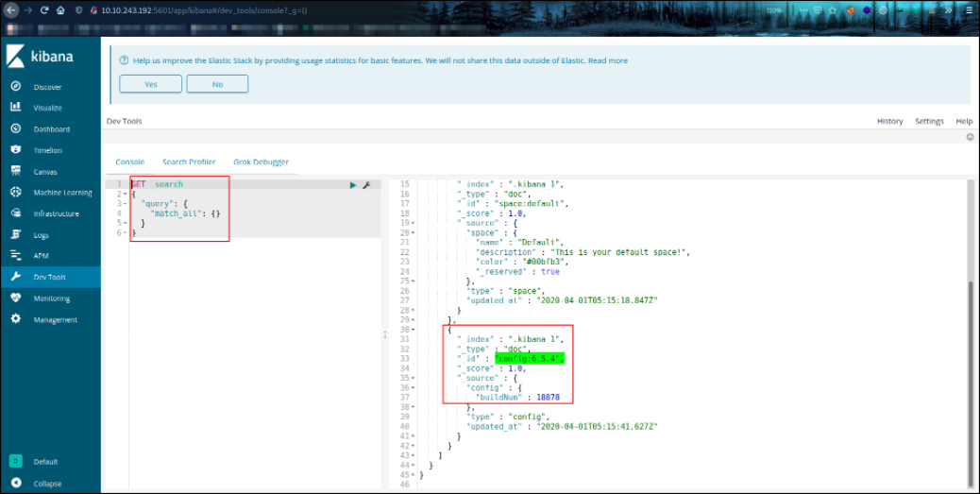The width and height of the screenshot is (980, 494).
Task: Collapse the output fold arrow on line 30
Action: pyautogui.click(x=414, y=330)
